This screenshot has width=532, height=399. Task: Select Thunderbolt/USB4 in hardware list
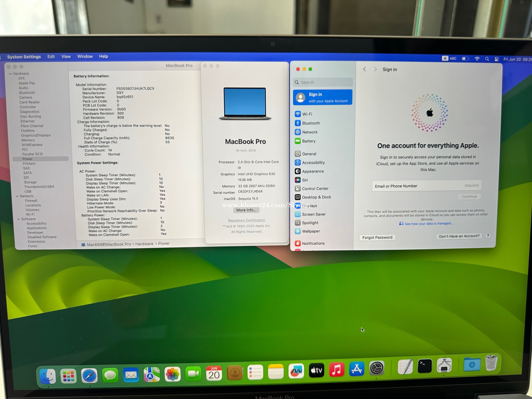pyautogui.click(x=39, y=187)
